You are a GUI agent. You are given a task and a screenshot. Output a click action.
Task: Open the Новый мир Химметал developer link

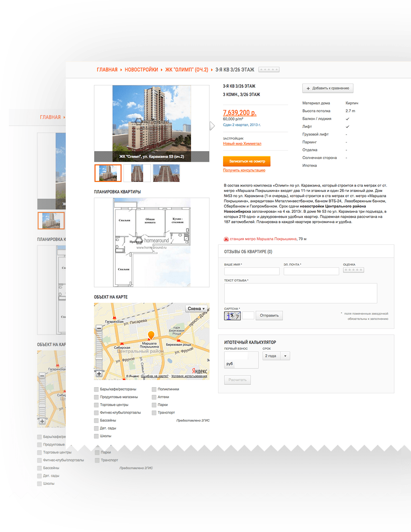[x=242, y=144]
